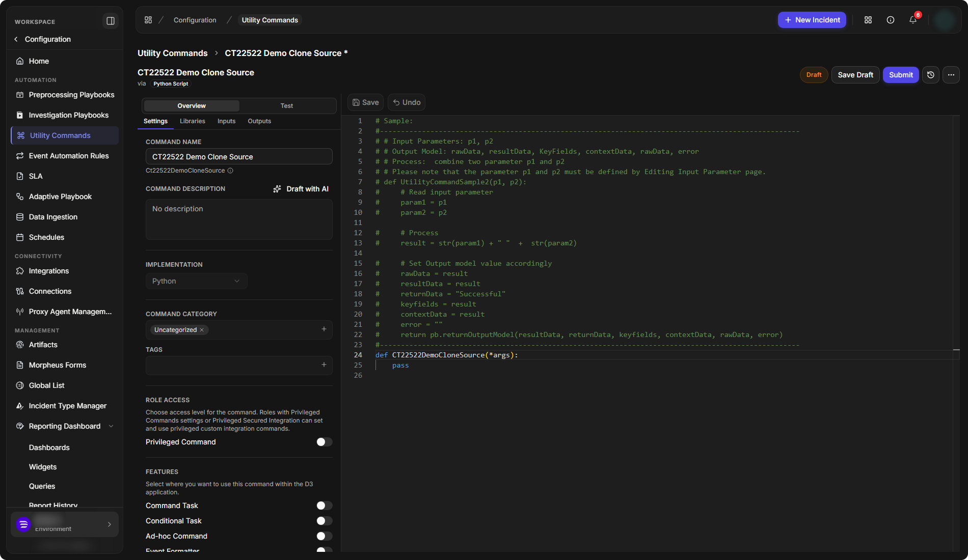968x560 pixels.
Task: Toggle the Command Task feature
Action: (324, 506)
